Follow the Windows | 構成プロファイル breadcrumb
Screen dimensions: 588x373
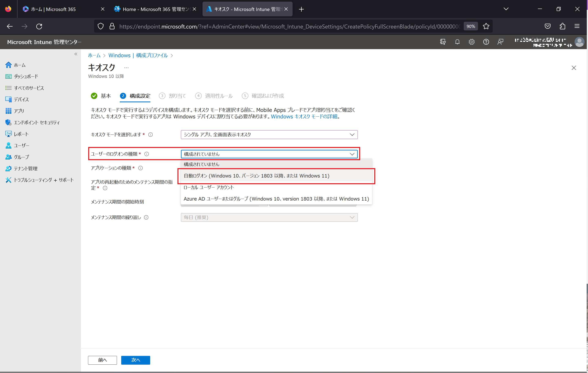138,55
